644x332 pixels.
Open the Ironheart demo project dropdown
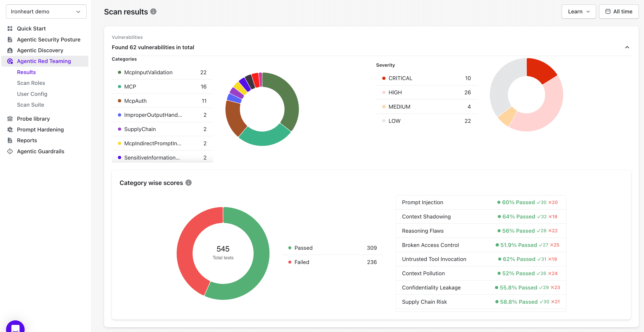(46, 11)
